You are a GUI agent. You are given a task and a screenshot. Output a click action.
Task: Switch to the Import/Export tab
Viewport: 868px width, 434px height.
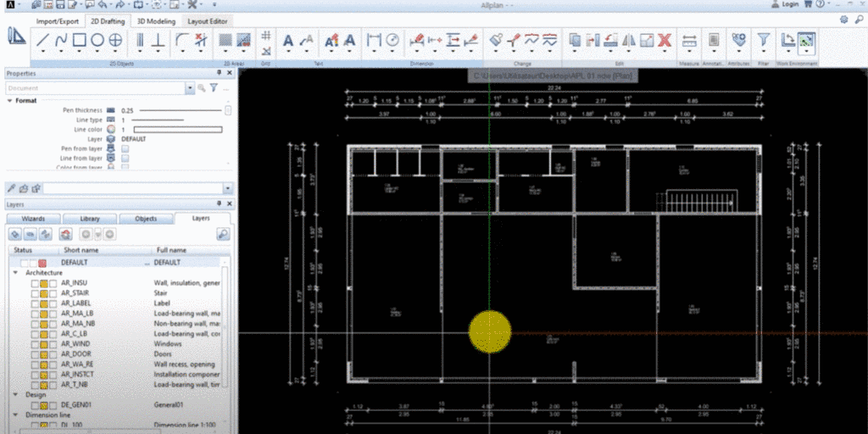[x=58, y=21]
